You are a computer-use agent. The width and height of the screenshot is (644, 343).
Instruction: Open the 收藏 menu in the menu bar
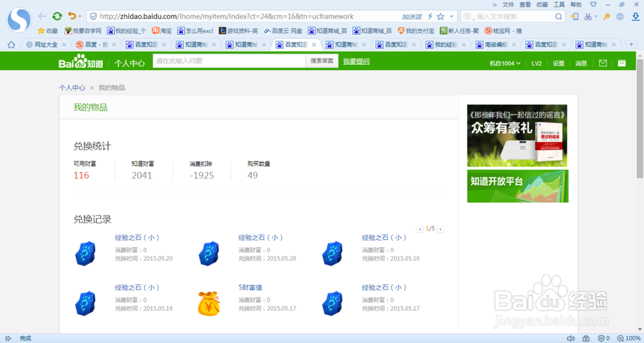click(x=542, y=5)
